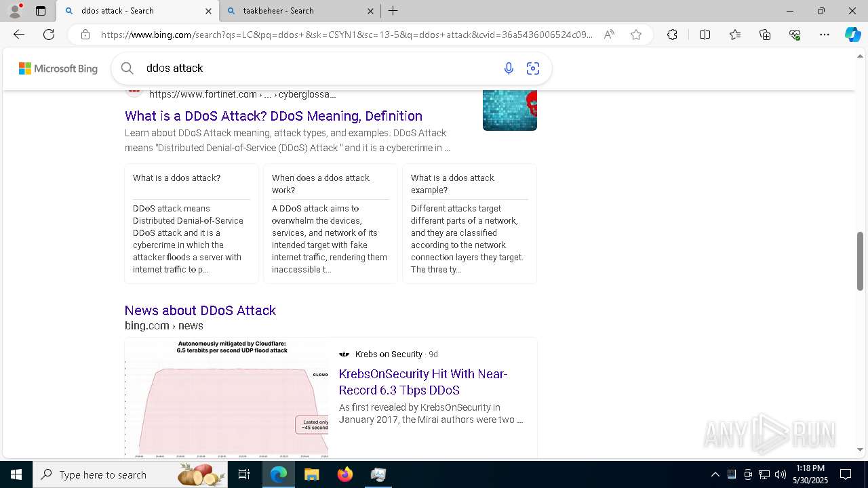Open the Krebs on Security source

coord(389,354)
